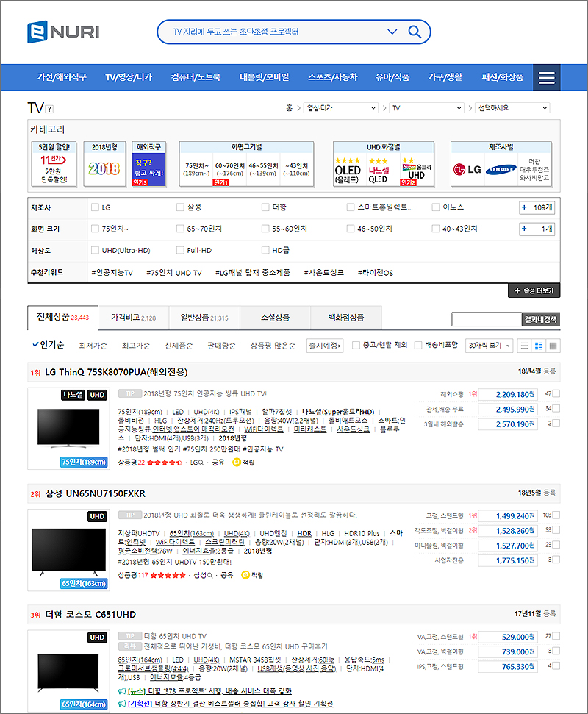Toggle the 배송비포함 checkbox
This screenshot has width=588, height=714.
pyautogui.click(x=418, y=345)
